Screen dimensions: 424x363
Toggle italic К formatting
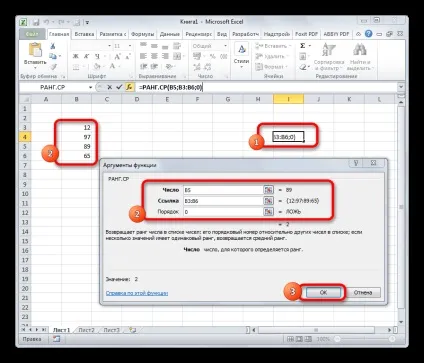86,56
